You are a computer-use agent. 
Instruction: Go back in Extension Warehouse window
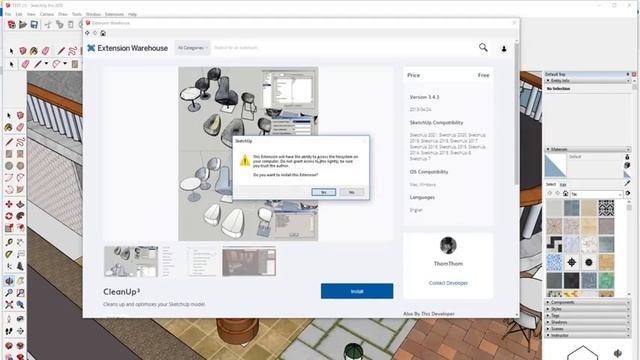tap(87, 33)
